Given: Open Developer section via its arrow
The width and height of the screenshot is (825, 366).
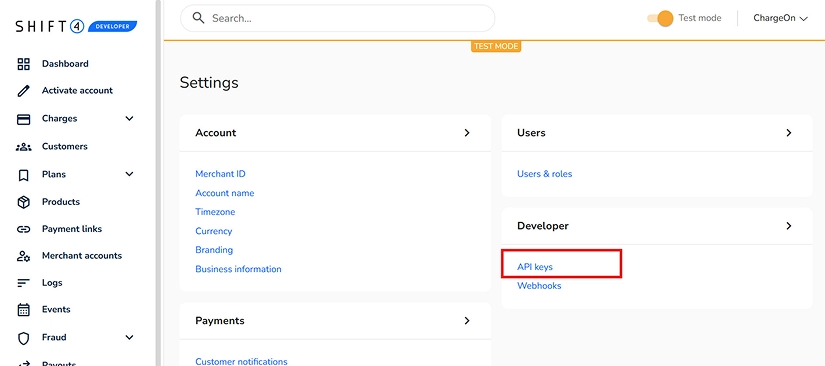Looking at the screenshot, I should click(789, 226).
